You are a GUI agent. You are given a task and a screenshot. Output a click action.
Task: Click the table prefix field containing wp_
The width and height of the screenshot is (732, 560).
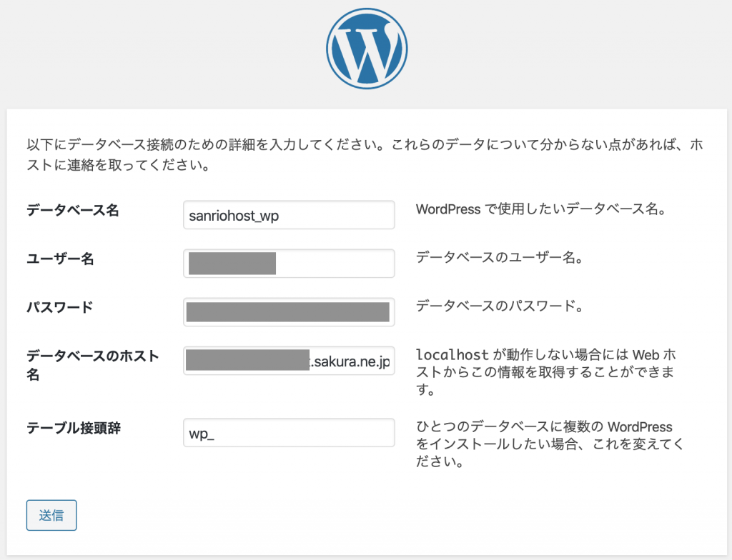tap(289, 433)
